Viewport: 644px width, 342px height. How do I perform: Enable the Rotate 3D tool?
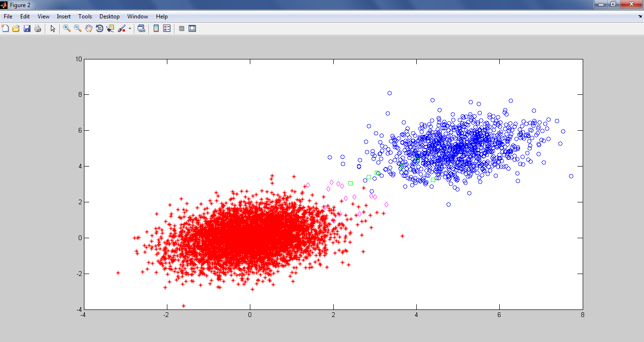point(99,28)
